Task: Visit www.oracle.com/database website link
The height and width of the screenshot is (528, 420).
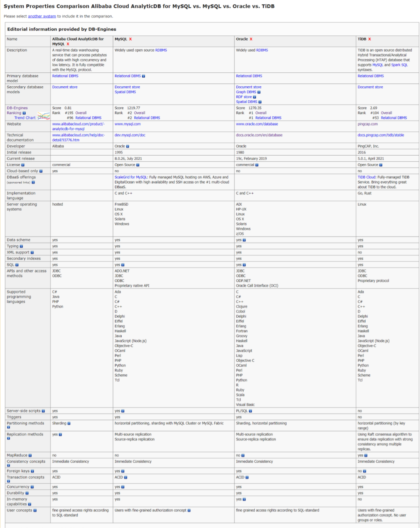Action: [x=257, y=124]
